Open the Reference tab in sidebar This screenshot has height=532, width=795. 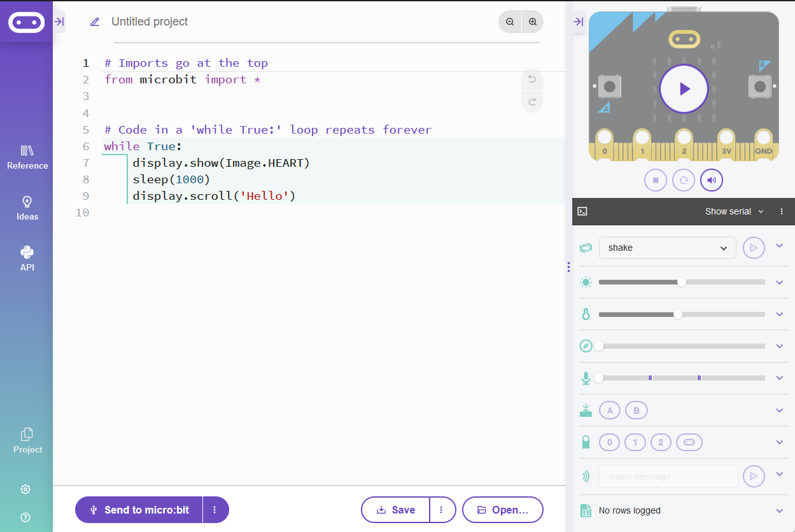tap(27, 157)
